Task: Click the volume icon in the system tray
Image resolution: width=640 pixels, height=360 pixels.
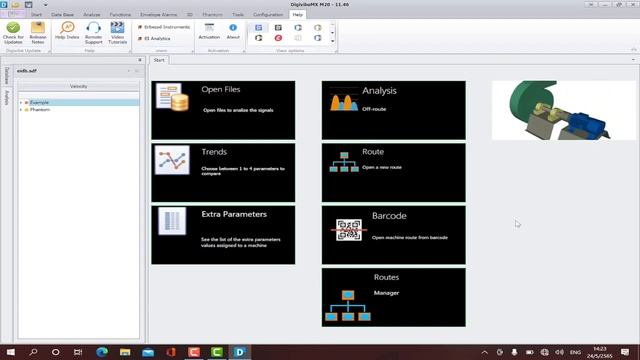Action: 560,352
